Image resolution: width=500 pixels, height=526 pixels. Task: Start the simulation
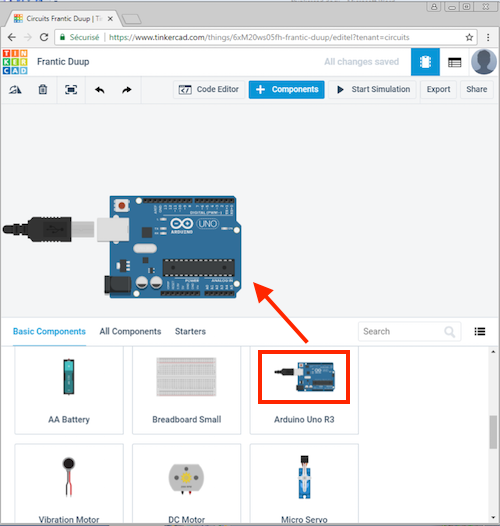click(372, 90)
